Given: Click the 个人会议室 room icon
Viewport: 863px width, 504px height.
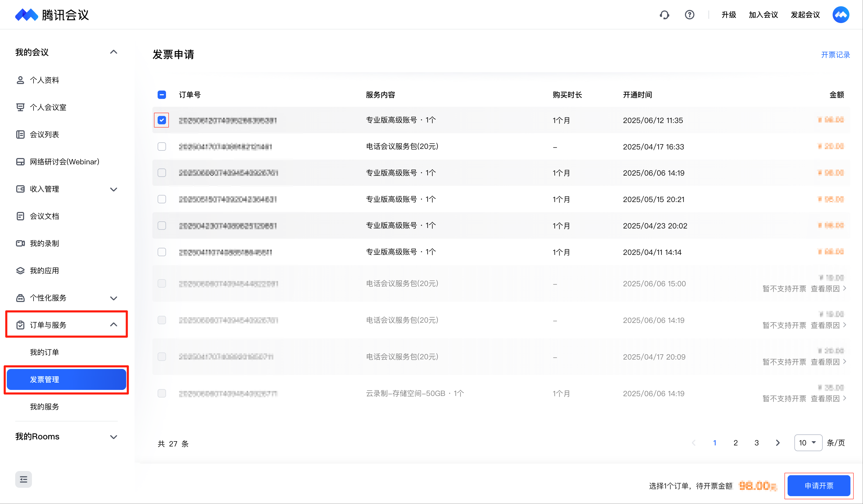Looking at the screenshot, I should (20, 107).
